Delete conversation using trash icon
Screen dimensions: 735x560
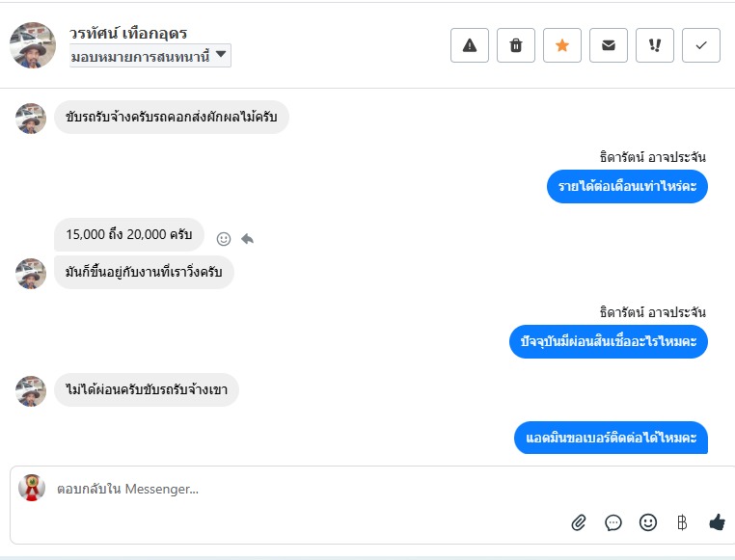pos(516,45)
